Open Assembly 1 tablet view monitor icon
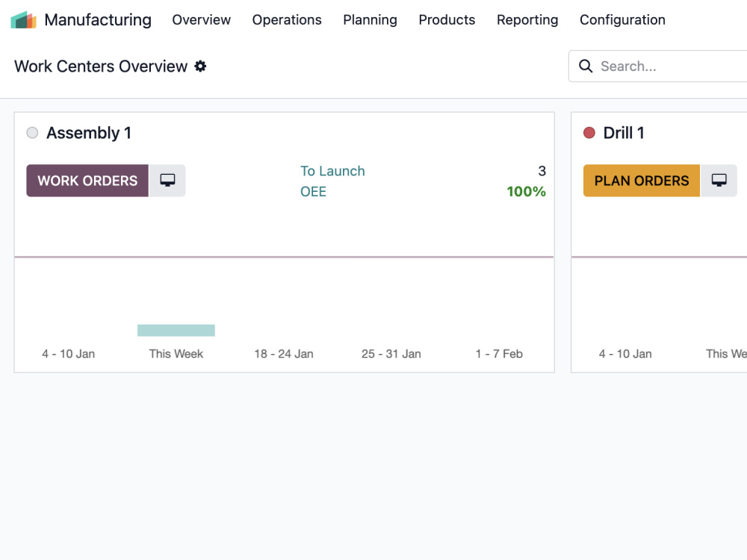747x560 pixels. pos(167,181)
